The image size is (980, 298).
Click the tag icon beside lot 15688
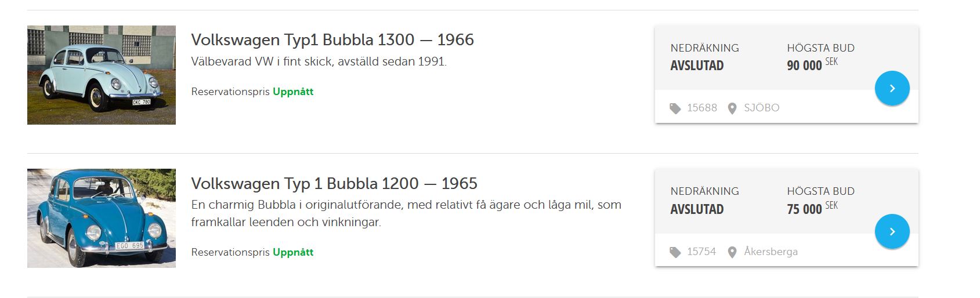(675, 108)
